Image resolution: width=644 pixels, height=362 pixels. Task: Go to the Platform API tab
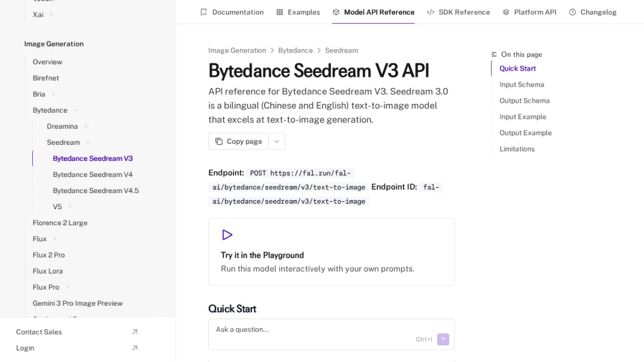coord(529,12)
